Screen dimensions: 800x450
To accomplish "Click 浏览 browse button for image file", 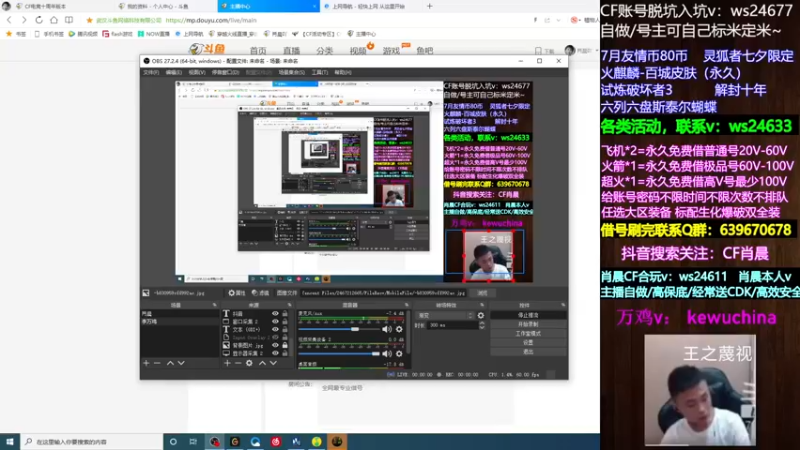I will 482,293.
